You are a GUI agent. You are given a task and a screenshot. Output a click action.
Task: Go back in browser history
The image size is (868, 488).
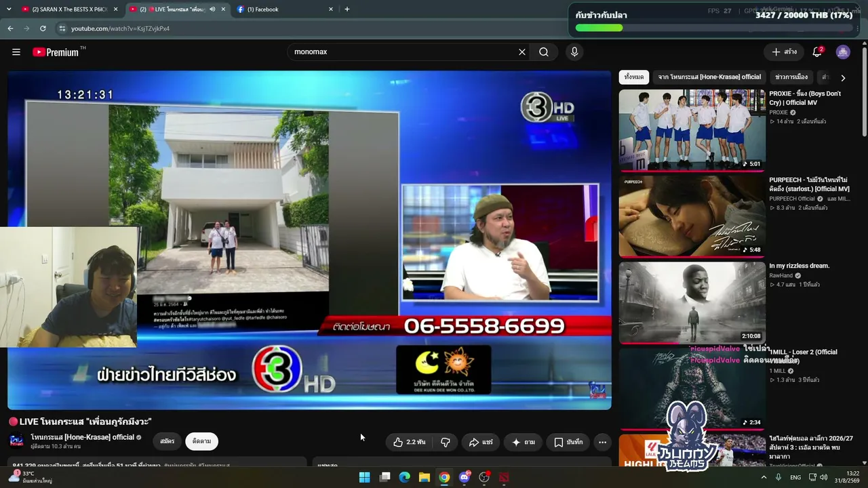10,28
